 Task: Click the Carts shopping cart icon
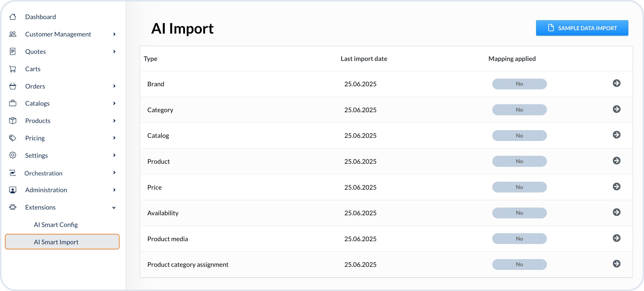pos(13,69)
